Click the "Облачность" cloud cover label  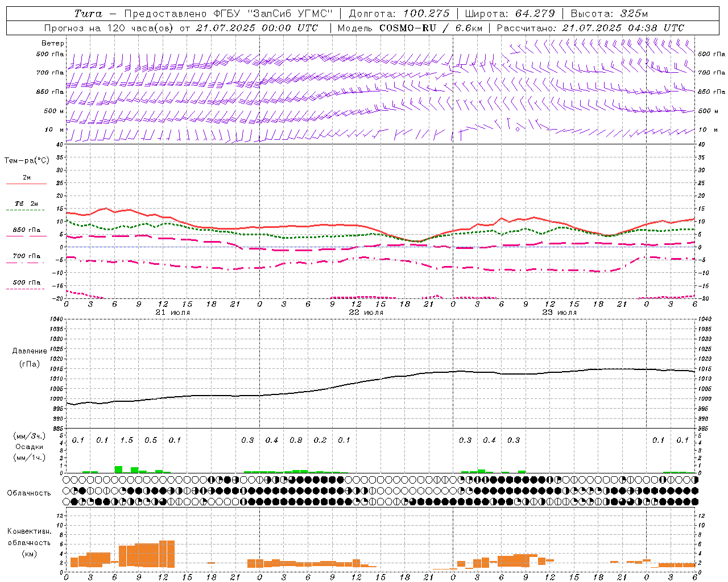29,493
